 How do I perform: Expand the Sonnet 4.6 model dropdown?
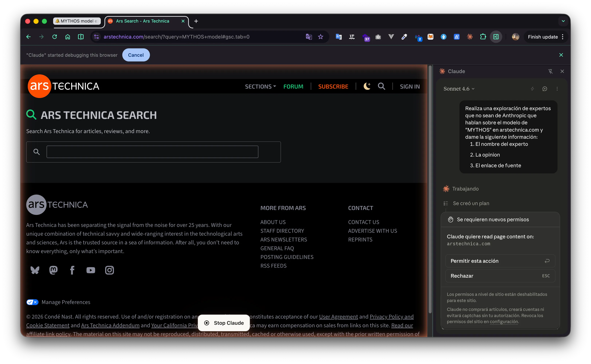click(x=459, y=89)
